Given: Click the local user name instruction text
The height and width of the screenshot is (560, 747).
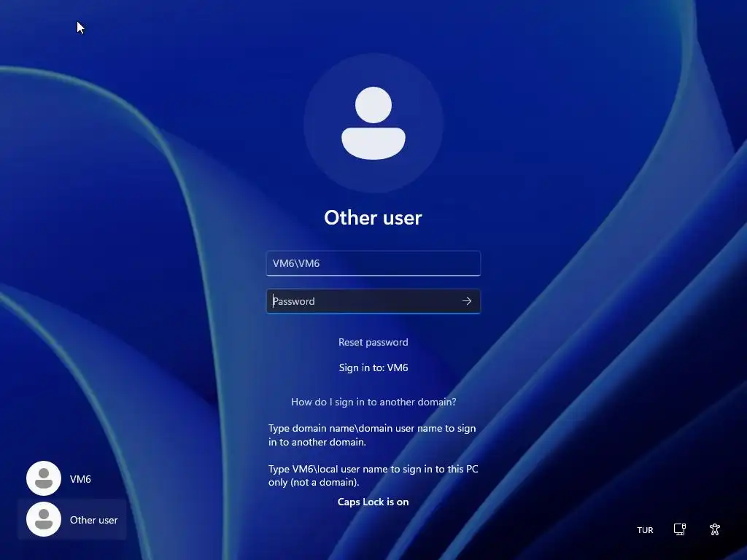Looking at the screenshot, I should pyautogui.click(x=373, y=475).
